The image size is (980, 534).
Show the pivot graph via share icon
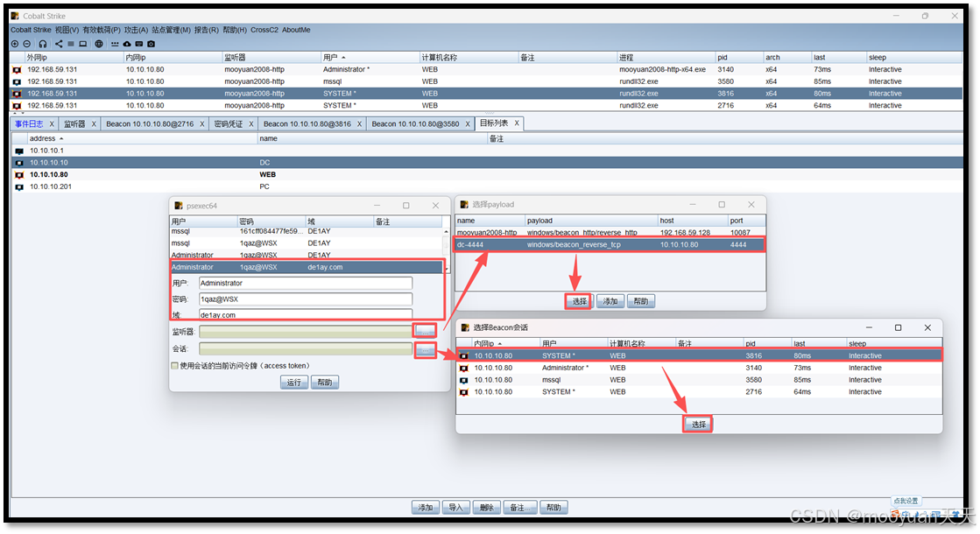click(x=59, y=44)
